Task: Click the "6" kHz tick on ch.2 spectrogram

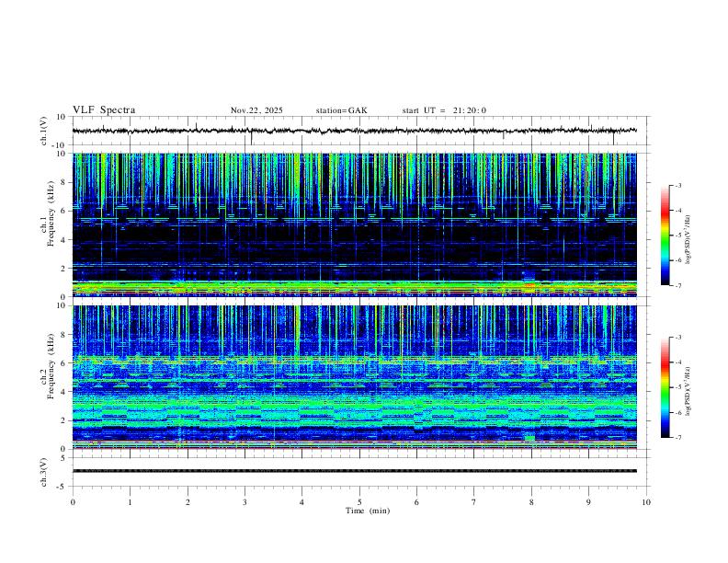Action: 64,363
